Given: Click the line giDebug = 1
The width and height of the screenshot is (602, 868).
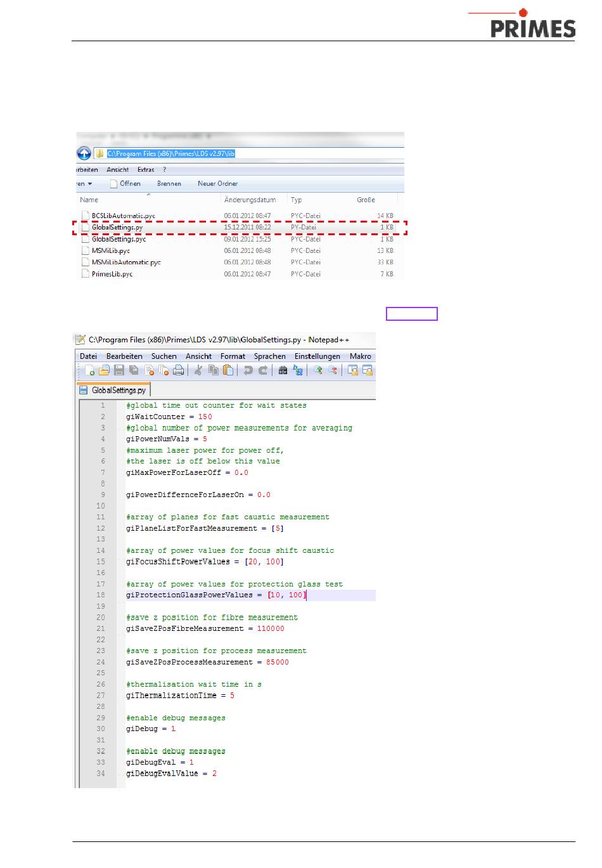Looking at the screenshot, I should [x=151, y=729].
